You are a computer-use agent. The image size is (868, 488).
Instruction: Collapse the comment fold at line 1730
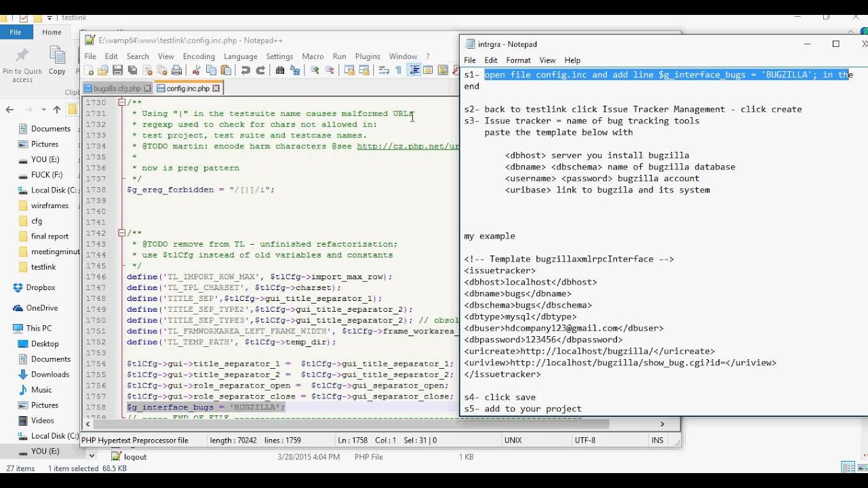(x=121, y=102)
